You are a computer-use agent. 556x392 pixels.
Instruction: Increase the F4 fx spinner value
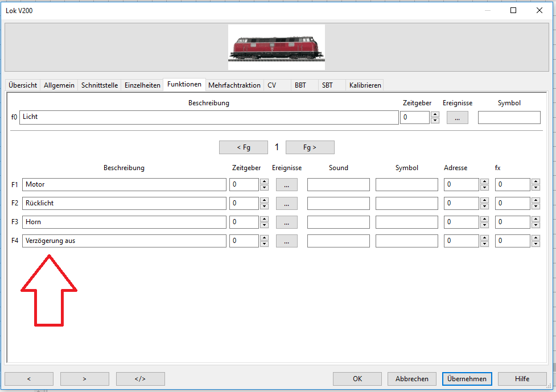536,238
